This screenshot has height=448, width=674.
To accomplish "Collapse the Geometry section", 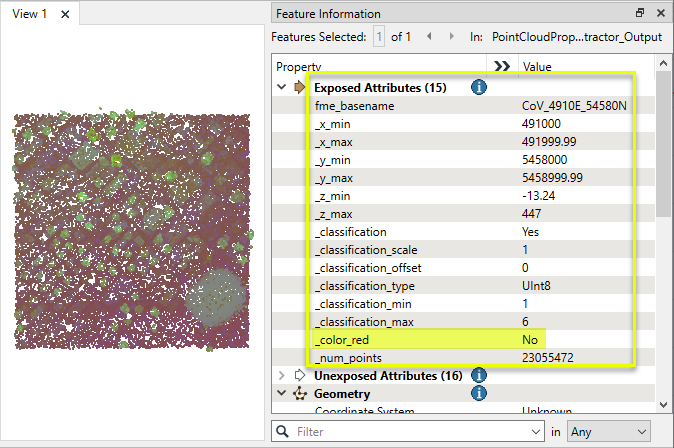I will coord(281,394).
